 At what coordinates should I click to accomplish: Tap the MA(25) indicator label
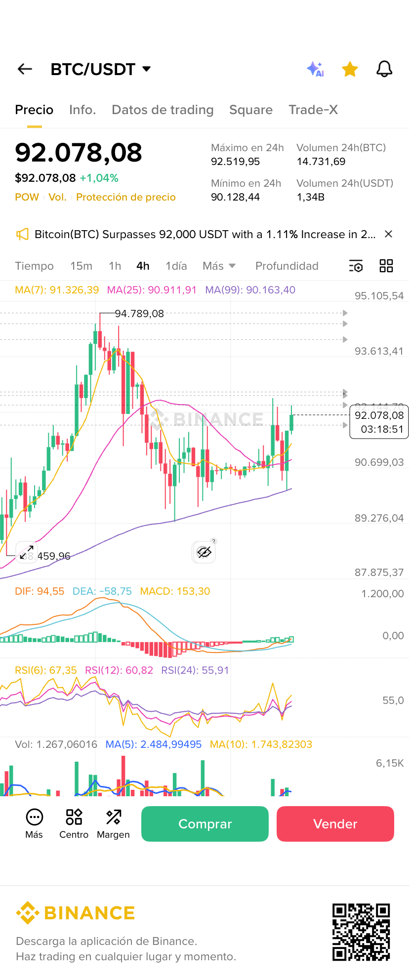point(152,290)
